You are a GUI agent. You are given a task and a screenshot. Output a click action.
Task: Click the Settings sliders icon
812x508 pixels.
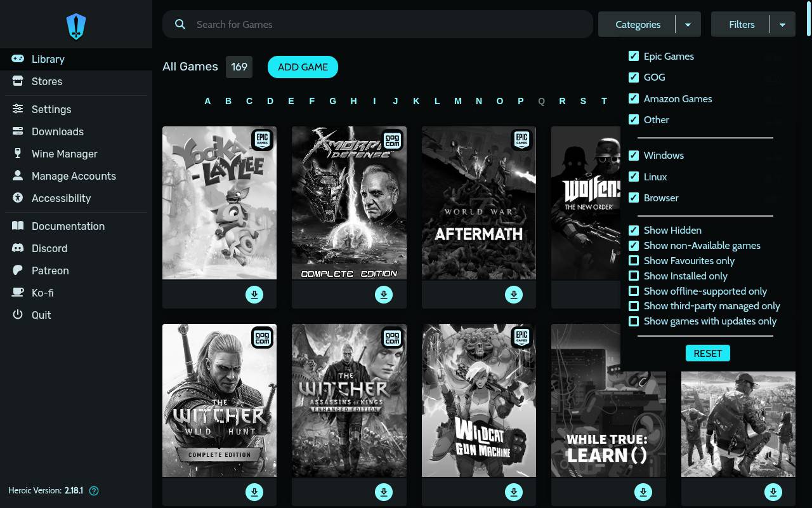[18, 109]
